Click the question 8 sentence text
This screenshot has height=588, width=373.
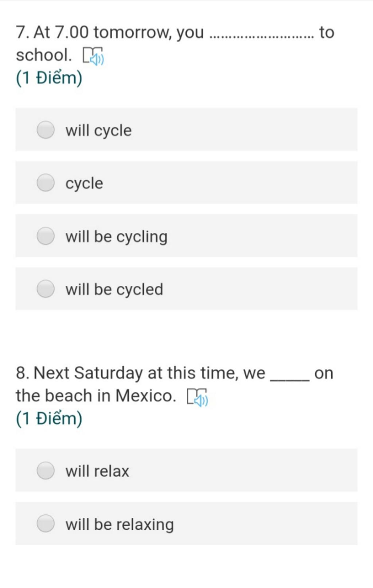(x=174, y=384)
